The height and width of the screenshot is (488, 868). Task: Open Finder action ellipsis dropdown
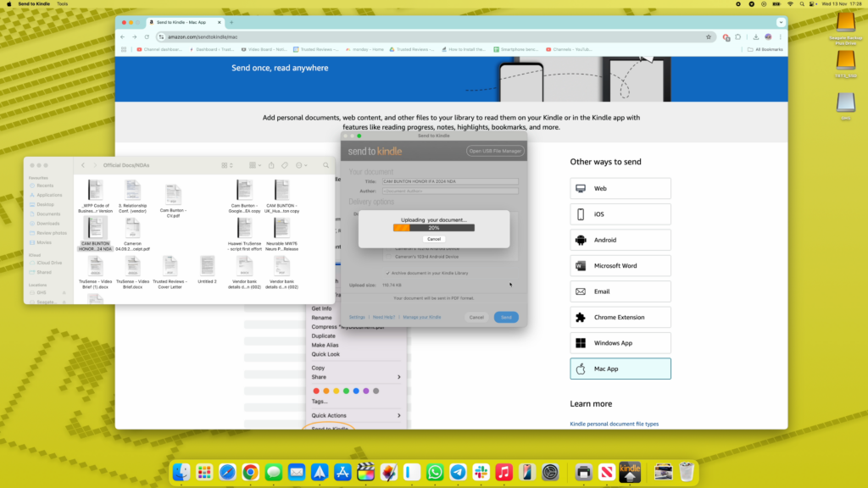301,165
